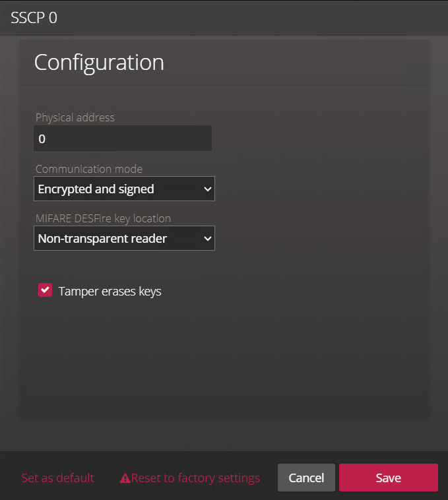The width and height of the screenshot is (448, 500).
Task: Open the MIFARE DESFire key location dropdown
Action: [124, 238]
